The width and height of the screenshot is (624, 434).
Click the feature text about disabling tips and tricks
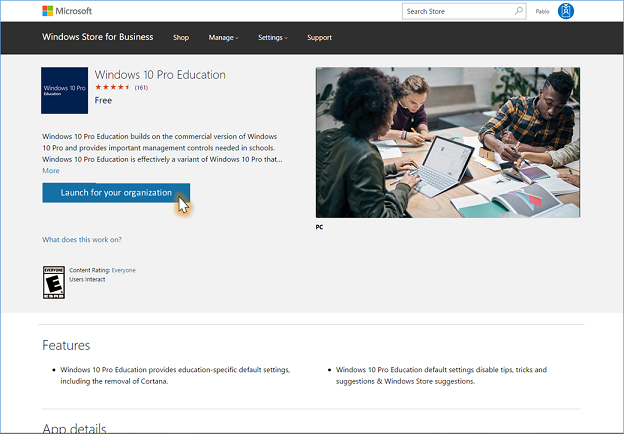click(x=441, y=375)
